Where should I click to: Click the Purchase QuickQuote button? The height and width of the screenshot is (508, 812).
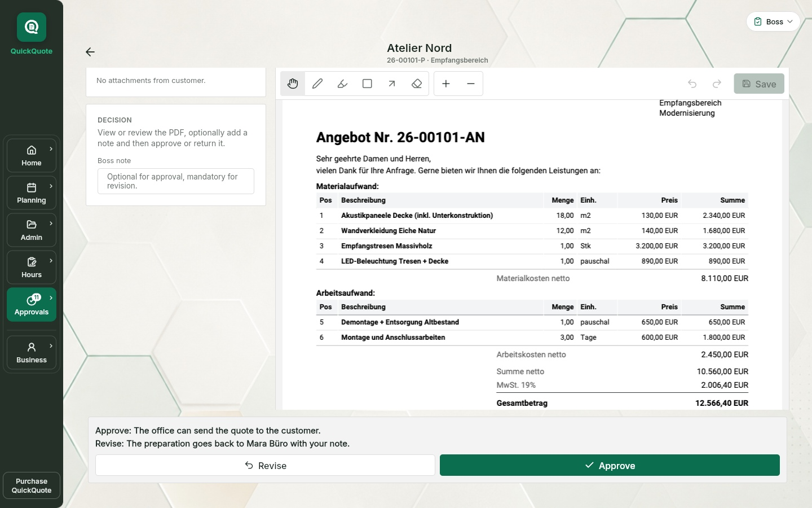coord(32,485)
